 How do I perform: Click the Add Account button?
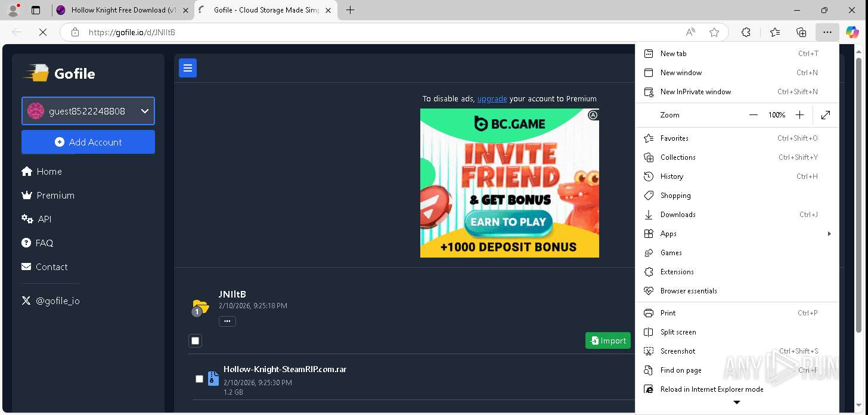click(x=88, y=142)
